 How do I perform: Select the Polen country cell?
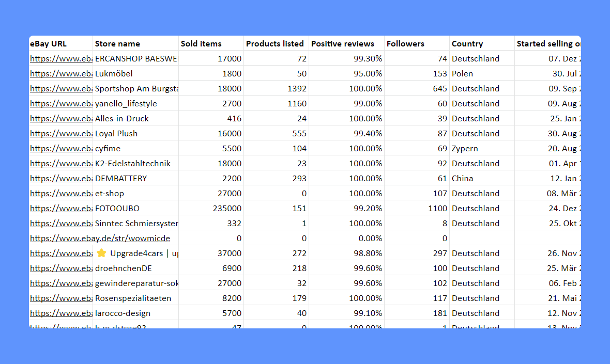click(x=462, y=74)
